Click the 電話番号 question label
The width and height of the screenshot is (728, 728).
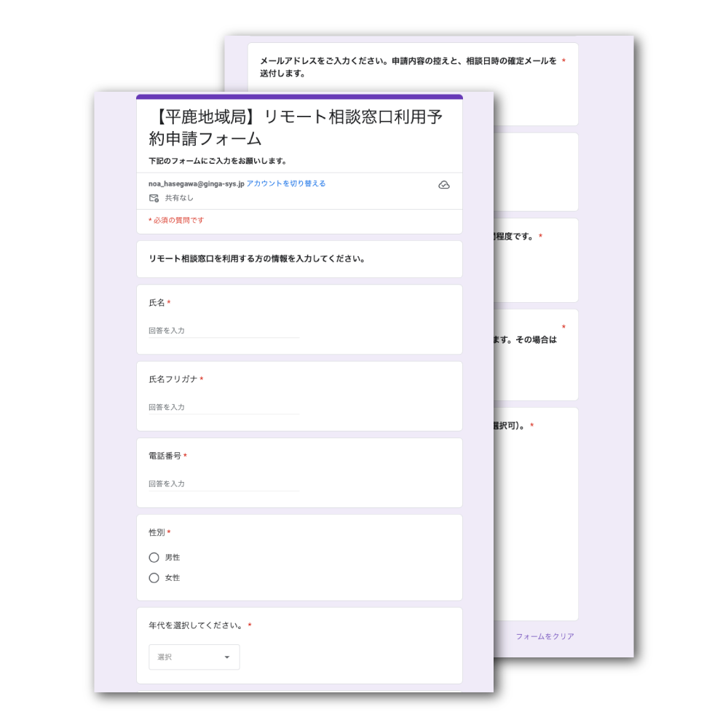[165, 456]
